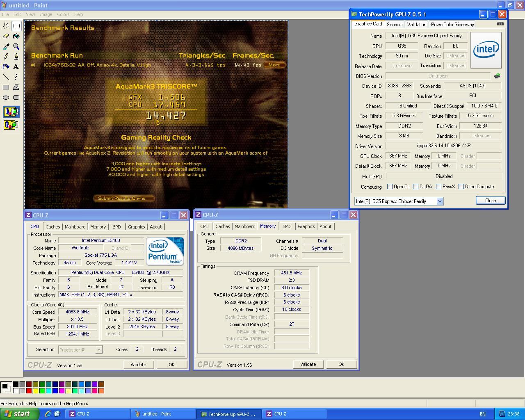Open Graphics tab in right CPU-Z window

click(306, 226)
